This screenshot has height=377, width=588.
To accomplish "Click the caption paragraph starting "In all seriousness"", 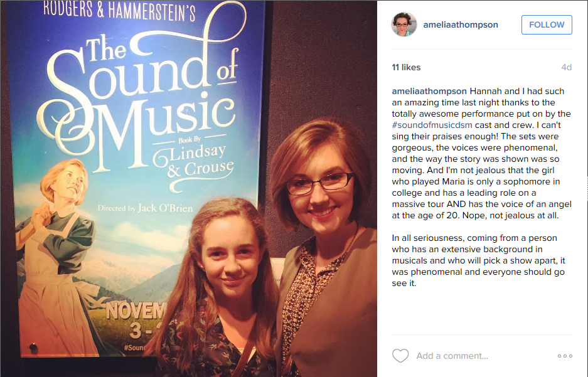I will tap(479, 260).
